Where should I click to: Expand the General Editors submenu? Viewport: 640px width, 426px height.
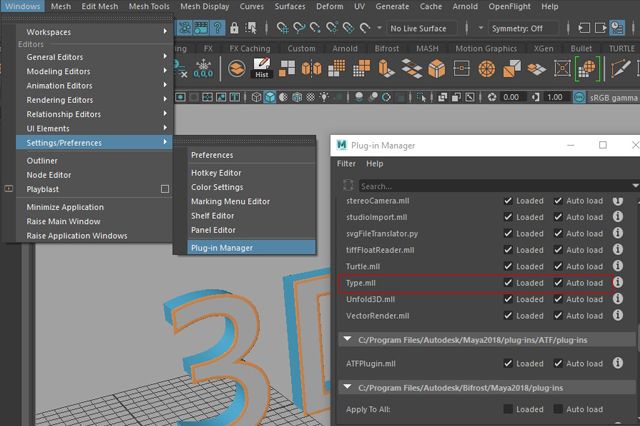point(94,57)
